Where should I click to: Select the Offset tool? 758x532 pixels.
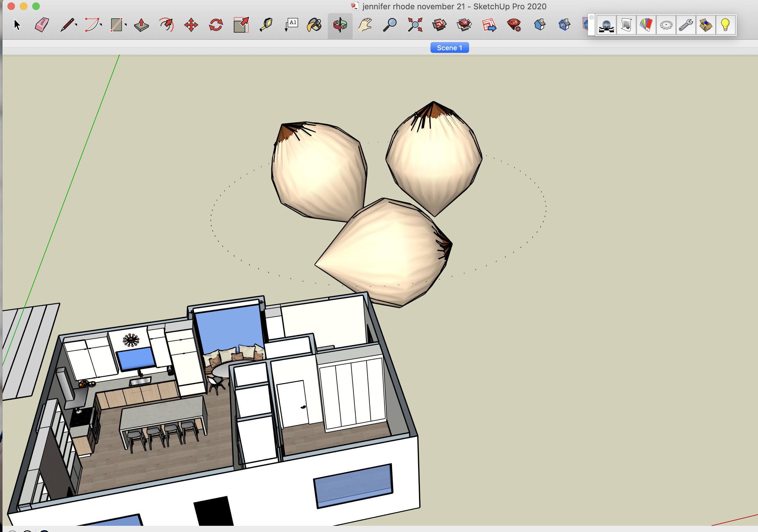tap(166, 25)
